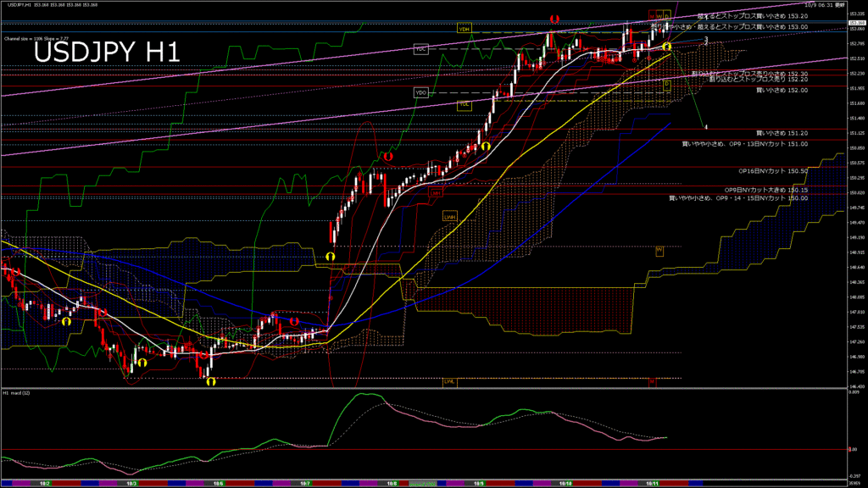Click the red arrow marker at chart top
The height and width of the screenshot is (488, 868).
coord(554,18)
